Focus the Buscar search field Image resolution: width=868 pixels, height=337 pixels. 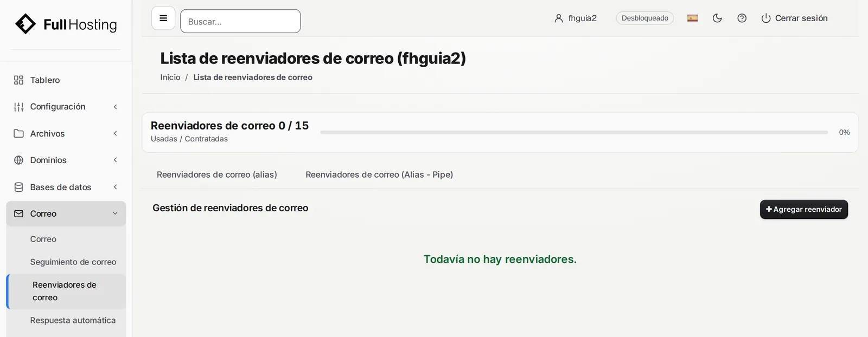[240, 21]
